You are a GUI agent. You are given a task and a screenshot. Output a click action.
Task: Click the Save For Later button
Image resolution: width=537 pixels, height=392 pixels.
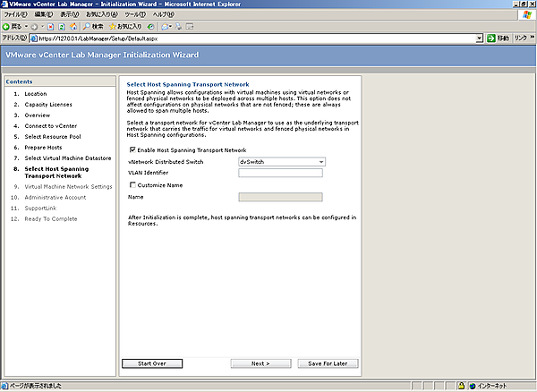tap(328, 363)
